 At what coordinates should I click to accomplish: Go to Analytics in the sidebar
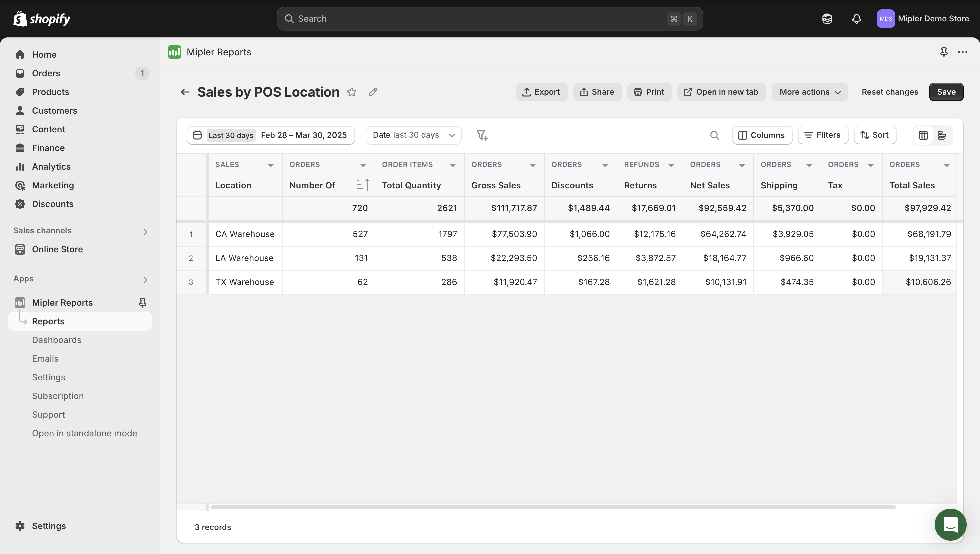pos(51,167)
